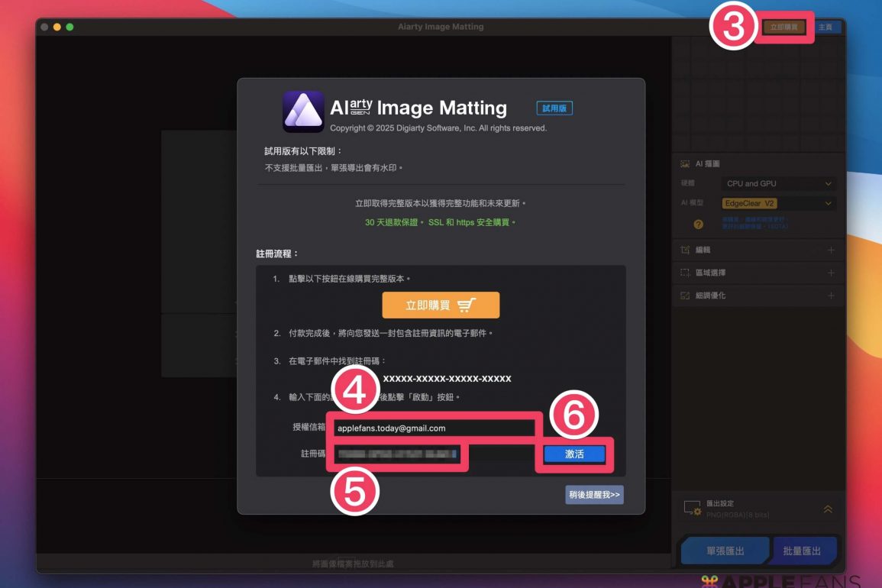The image size is (882, 588).
Task: Open the EdgeClear V2 AI model dropdown
Action: click(778, 204)
